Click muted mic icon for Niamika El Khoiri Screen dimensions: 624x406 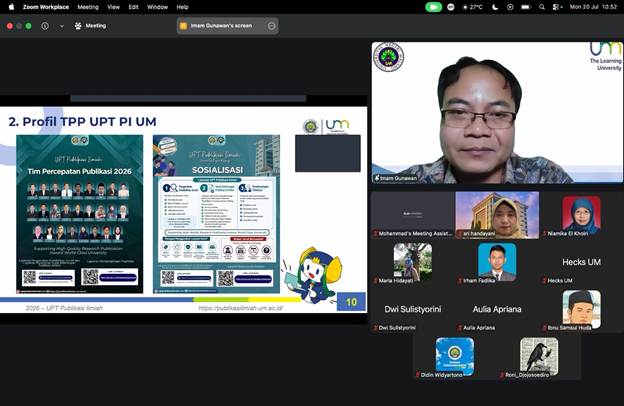(x=544, y=234)
